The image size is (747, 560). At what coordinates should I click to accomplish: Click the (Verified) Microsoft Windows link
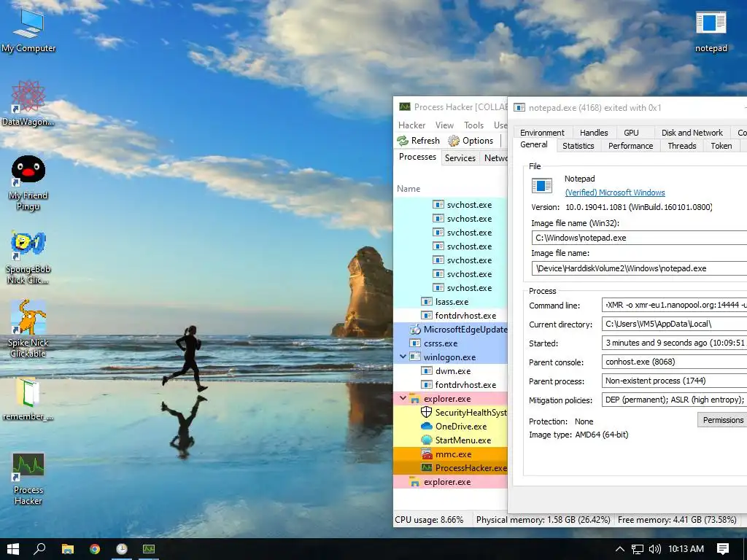tap(614, 192)
